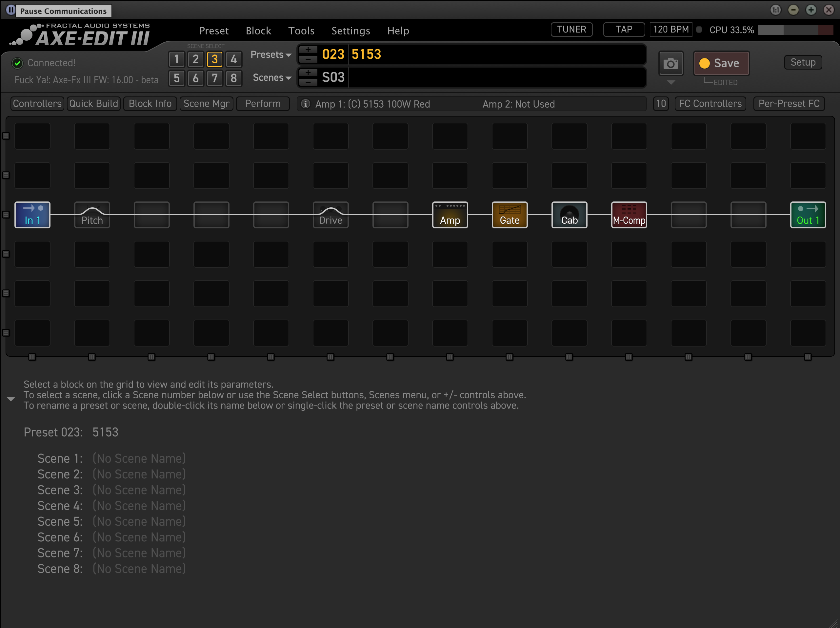Select the Cab block

coord(569,215)
